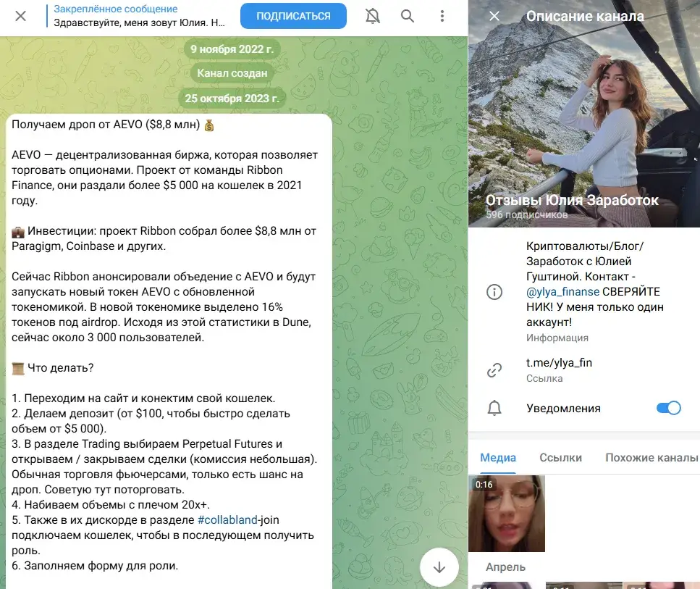Click the line "6. Заполняем форму для роли."
The height and width of the screenshot is (589, 700).
coord(95,565)
